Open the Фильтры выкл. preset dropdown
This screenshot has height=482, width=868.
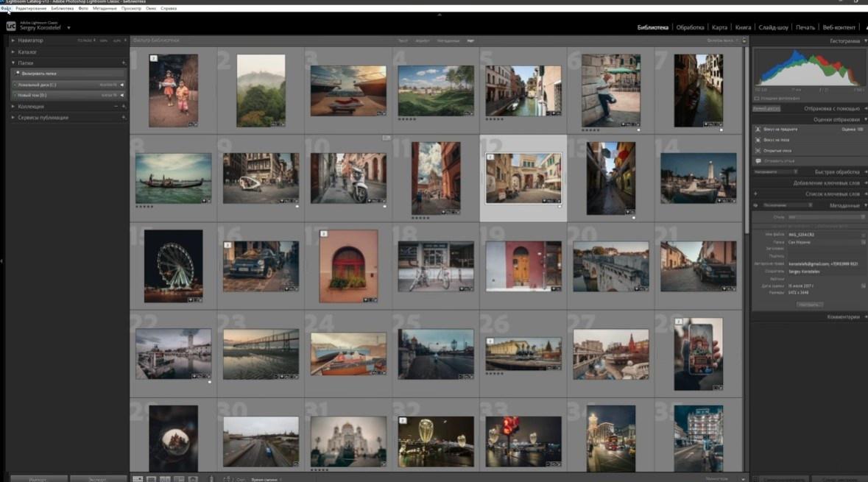723,40
